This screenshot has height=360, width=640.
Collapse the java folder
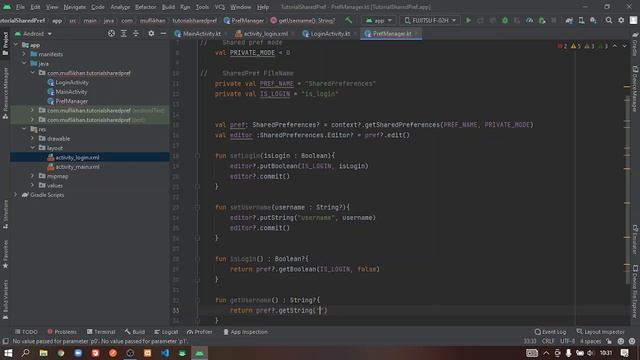[x=24, y=63]
